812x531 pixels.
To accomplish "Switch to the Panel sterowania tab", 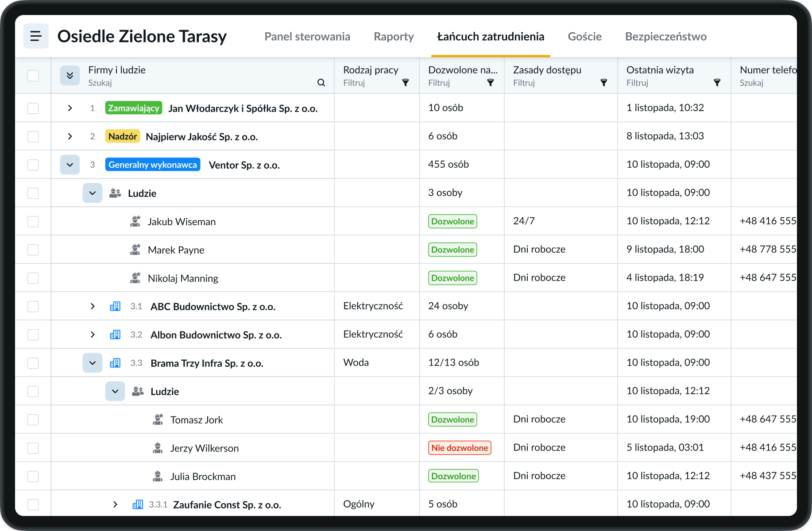I will (307, 36).
